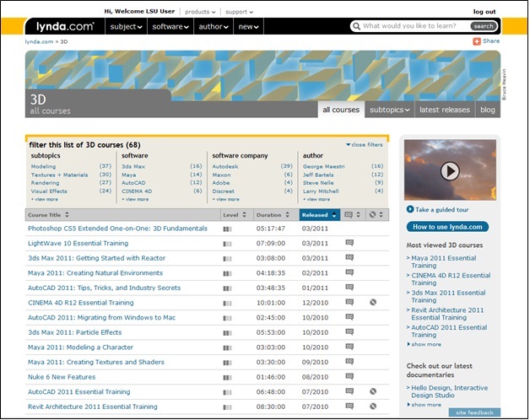Filter by author Jeff Bartels
The width and height of the screenshot is (530, 420).
tap(318, 175)
